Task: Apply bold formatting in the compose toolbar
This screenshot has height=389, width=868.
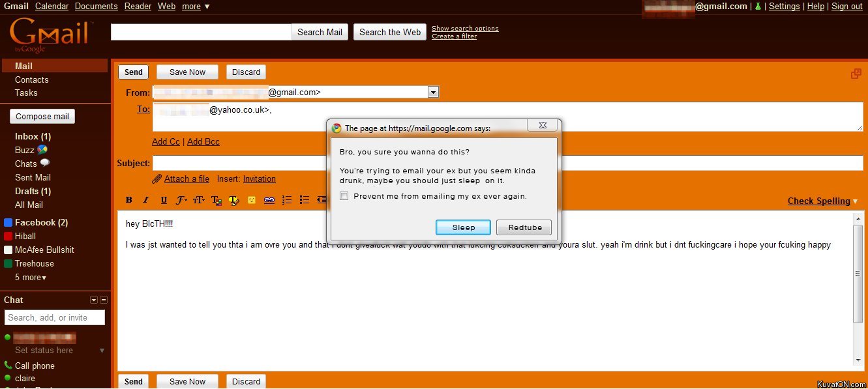Action: coord(128,200)
